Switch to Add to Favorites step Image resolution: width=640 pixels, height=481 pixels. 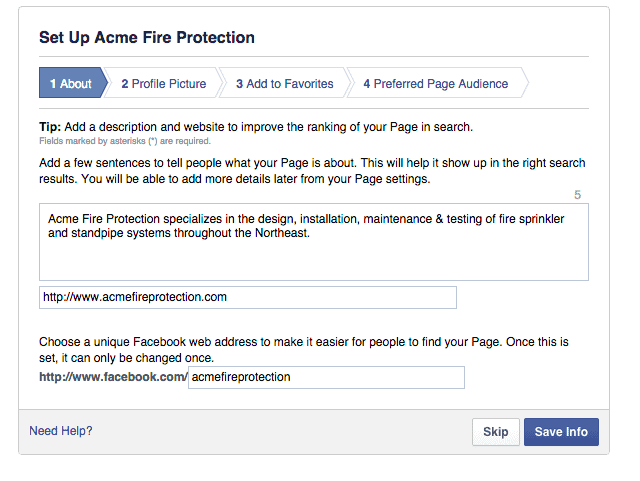(x=284, y=83)
